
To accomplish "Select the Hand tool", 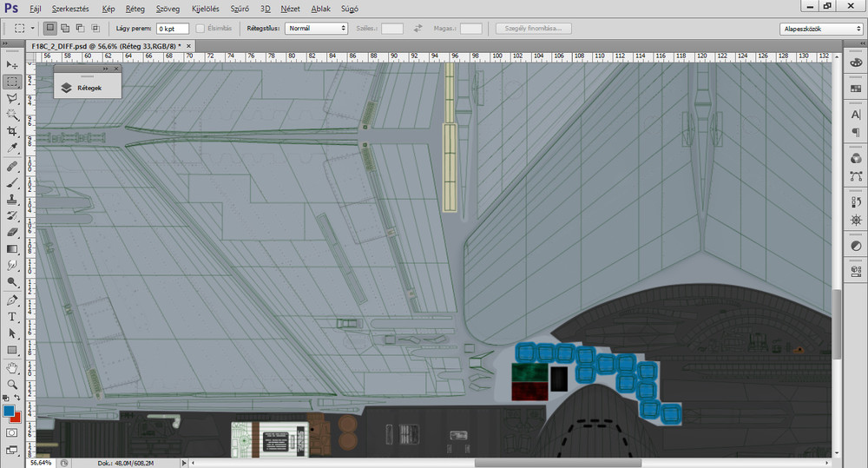I will click(x=12, y=368).
